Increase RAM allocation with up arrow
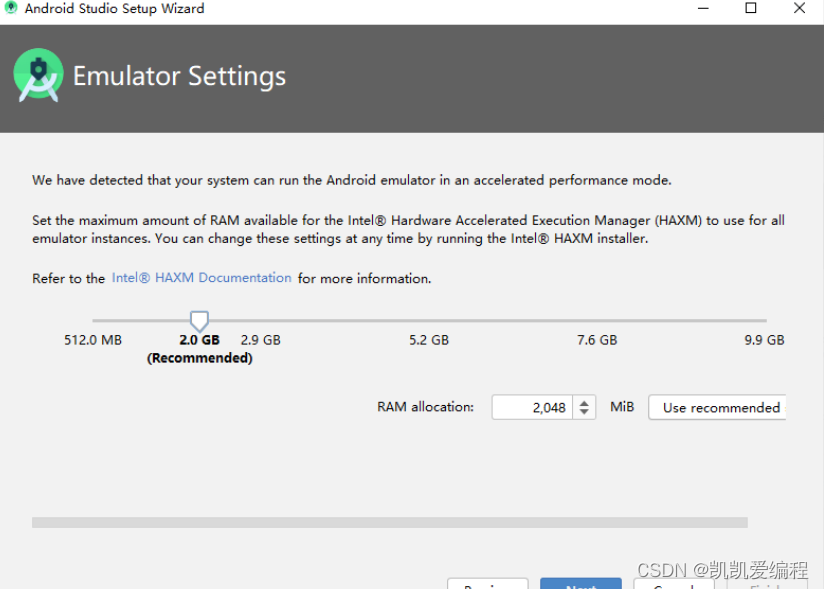Viewport: 824px width, 589px height. click(x=584, y=402)
